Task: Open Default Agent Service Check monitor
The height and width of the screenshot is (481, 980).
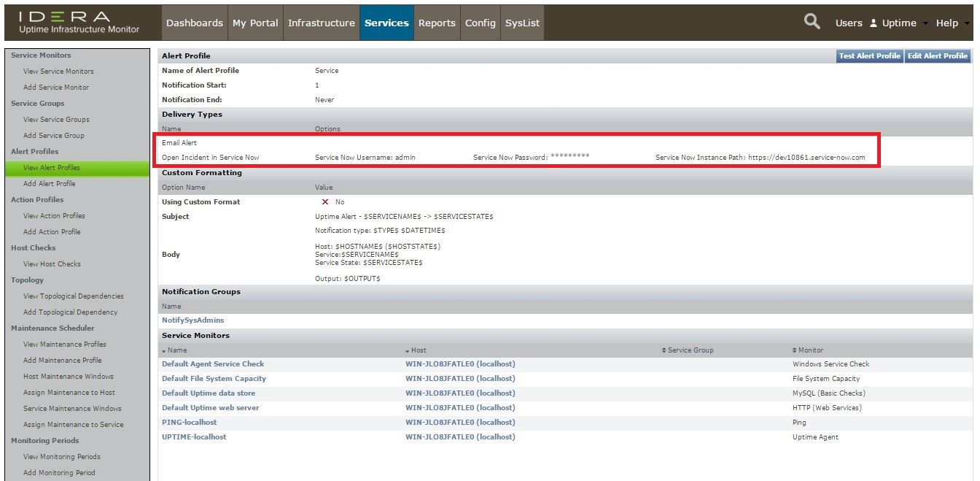Action: click(x=213, y=364)
